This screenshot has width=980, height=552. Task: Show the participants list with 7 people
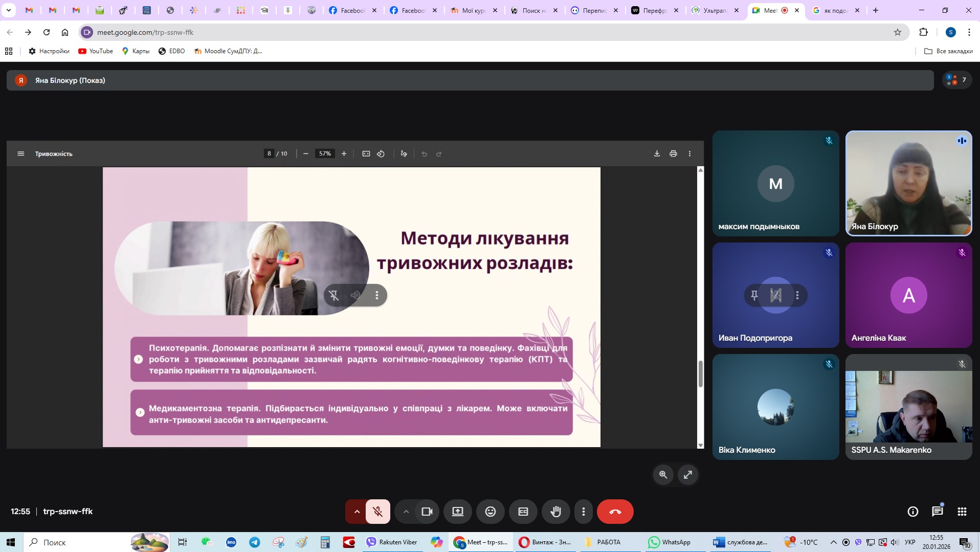[956, 80]
